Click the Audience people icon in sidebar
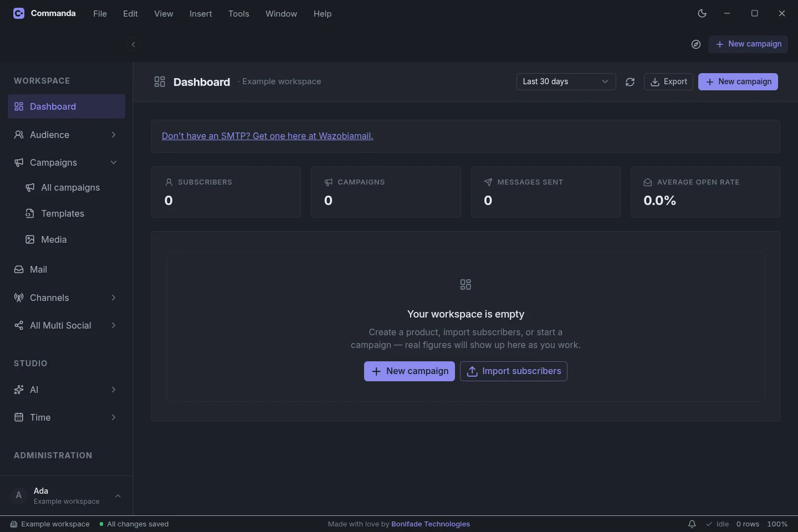The width and height of the screenshot is (798, 532). coord(19,135)
